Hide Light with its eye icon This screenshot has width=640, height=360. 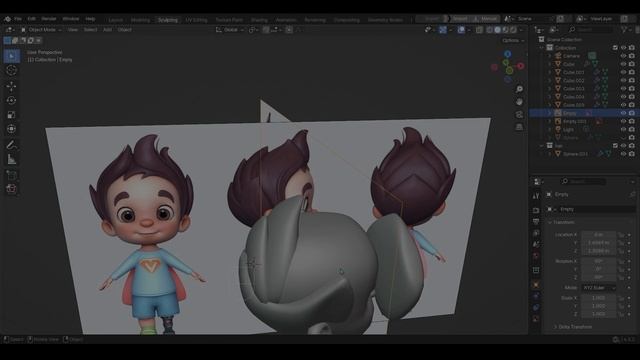click(x=623, y=129)
